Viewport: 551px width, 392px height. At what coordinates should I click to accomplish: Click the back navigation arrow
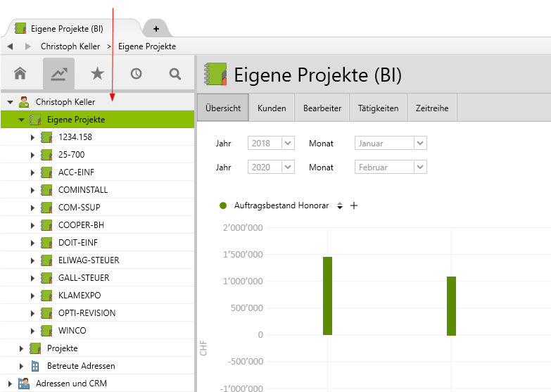[10, 46]
